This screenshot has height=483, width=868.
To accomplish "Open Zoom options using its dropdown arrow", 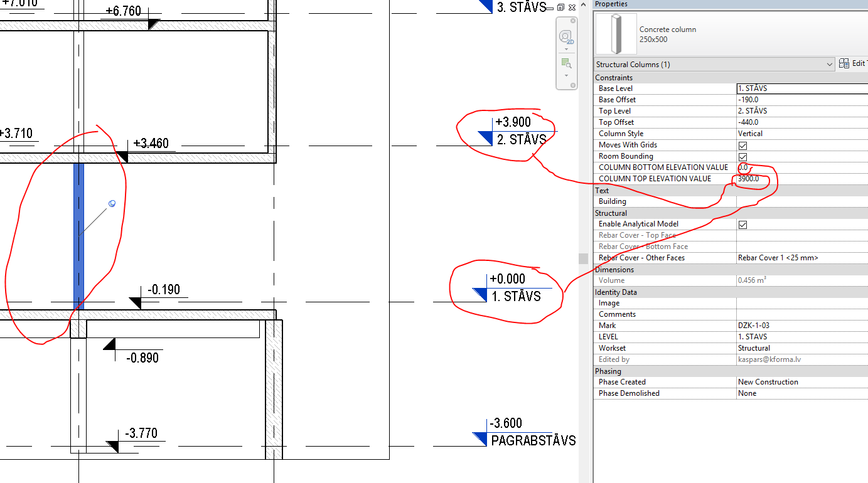I will (x=566, y=76).
